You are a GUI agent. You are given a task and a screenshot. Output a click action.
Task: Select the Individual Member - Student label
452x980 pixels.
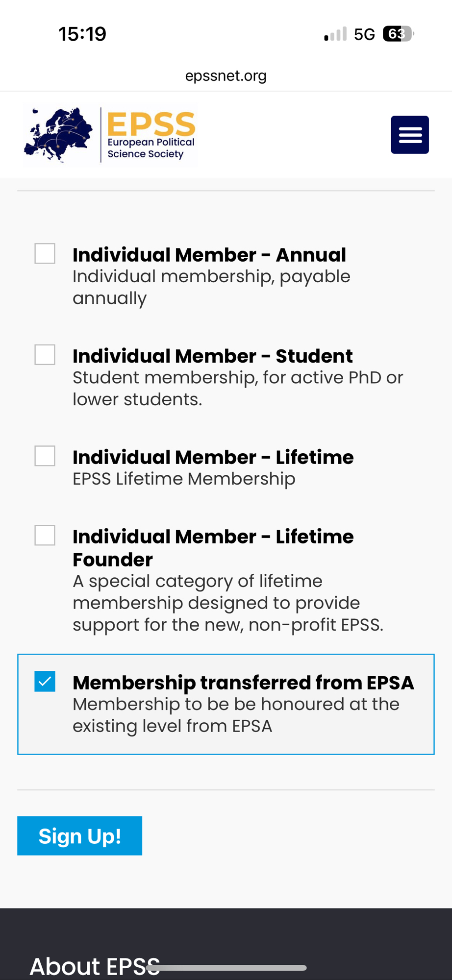[212, 356]
